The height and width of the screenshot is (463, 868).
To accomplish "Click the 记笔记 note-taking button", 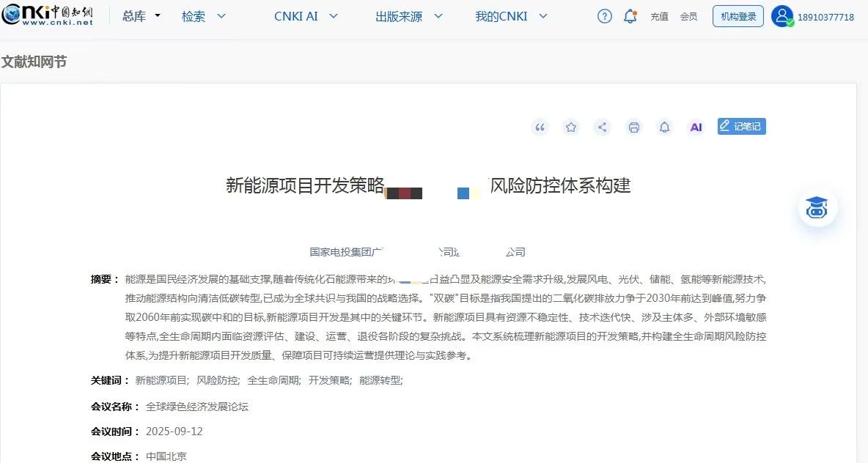I will (x=741, y=126).
